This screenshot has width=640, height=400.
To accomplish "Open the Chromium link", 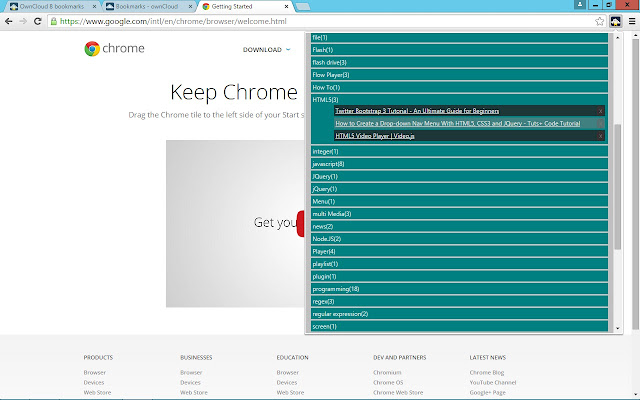I will point(387,372).
